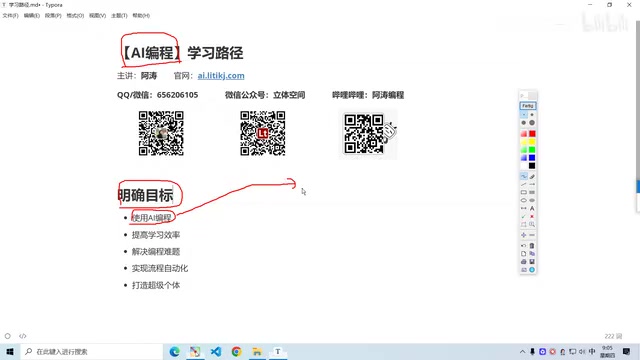Open the 段落(P) menu
The height and width of the screenshot is (360, 640).
click(x=53, y=16)
